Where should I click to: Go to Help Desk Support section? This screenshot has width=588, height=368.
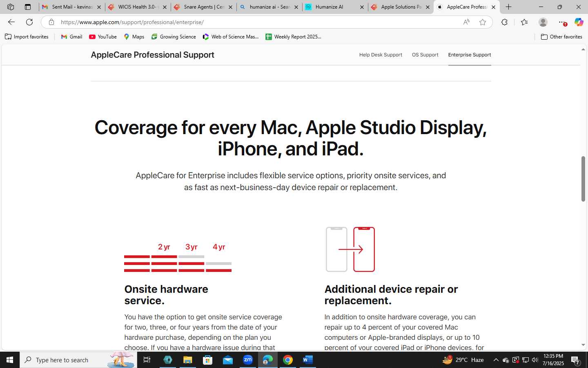click(381, 55)
